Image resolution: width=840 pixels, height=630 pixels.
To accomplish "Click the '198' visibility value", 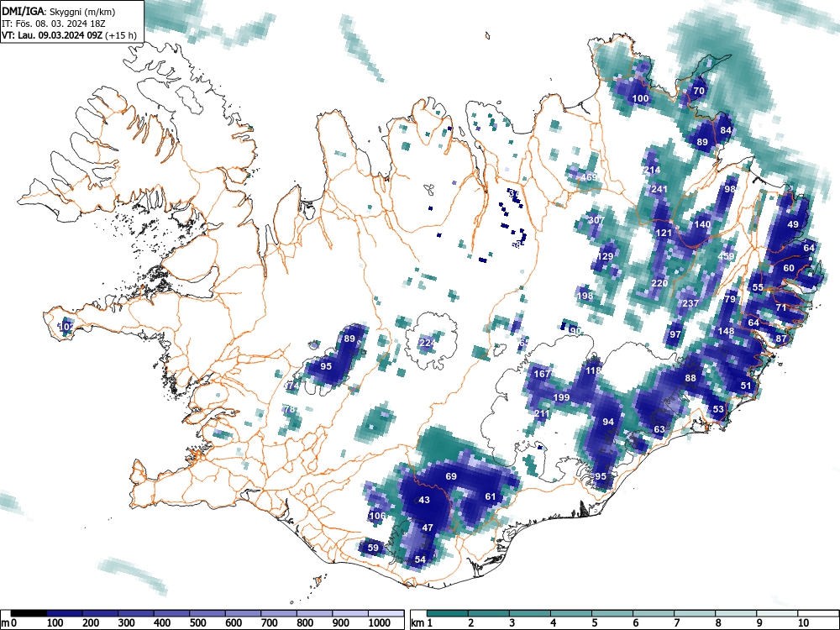I will coord(585,295).
